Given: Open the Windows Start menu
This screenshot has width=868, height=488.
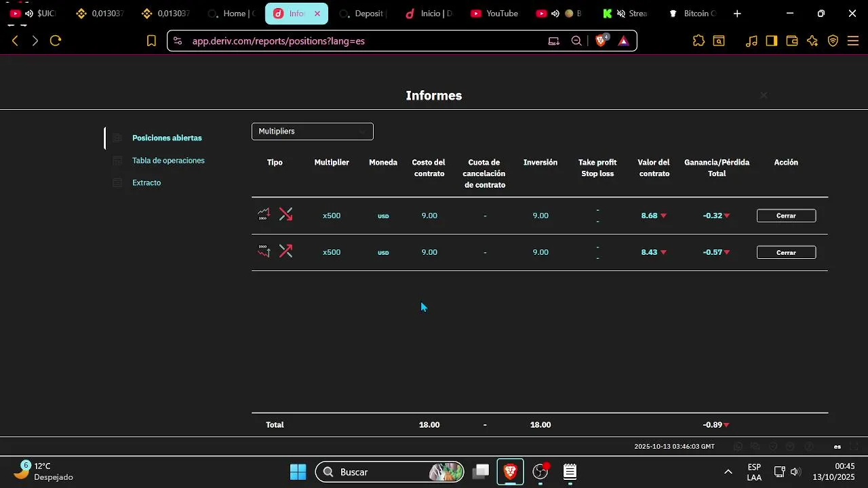Looking at the screenshot, I should click(298, 472).
